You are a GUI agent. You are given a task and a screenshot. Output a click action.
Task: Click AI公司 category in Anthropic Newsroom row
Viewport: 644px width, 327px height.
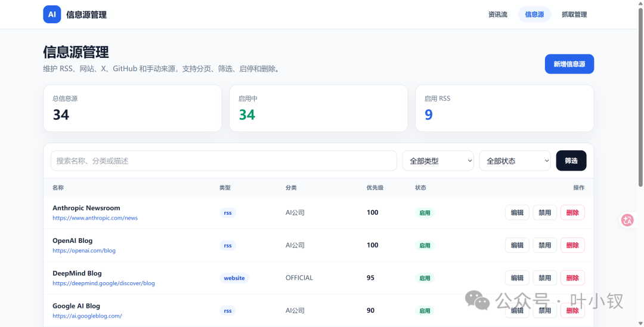point(295,212)
